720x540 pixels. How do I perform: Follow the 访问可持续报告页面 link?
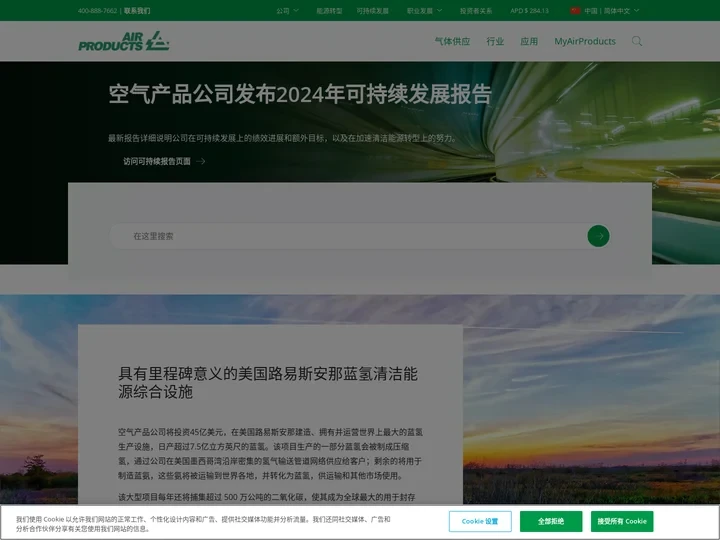click(x=164, y=161)
